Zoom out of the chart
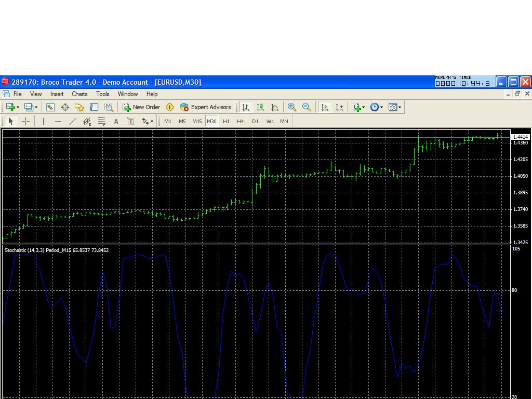Viewport: 532px width, 399px height. pyautogui.click(x=307, y=107)
